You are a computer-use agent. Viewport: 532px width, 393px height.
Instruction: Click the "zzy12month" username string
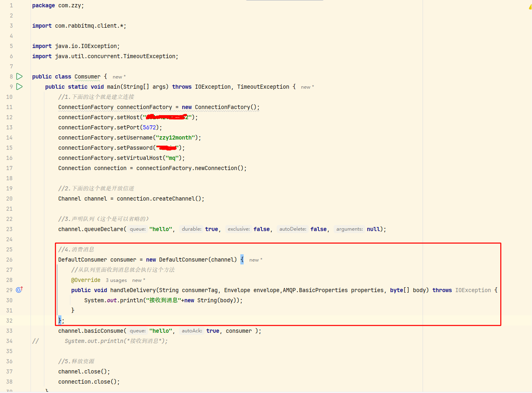point(175,138)
